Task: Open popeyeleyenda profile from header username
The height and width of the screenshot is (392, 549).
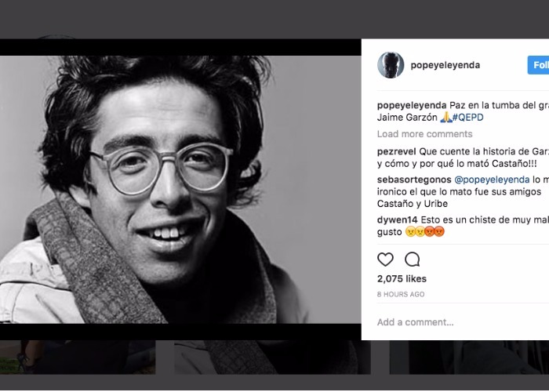Action: [445, 65]
